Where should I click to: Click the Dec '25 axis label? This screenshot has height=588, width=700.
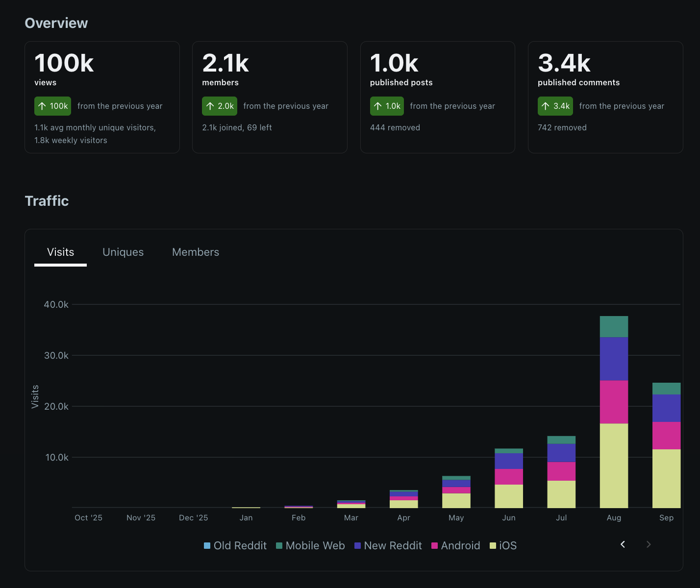[194, 517]
